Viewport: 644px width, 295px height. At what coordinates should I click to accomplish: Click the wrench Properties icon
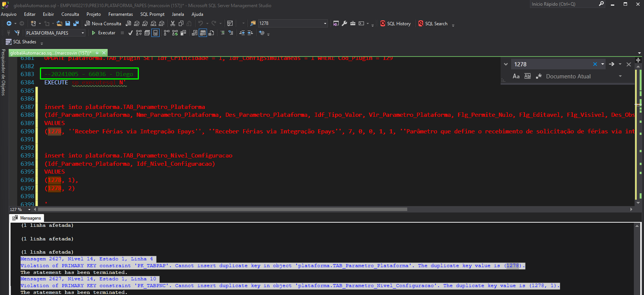(344, 23)
